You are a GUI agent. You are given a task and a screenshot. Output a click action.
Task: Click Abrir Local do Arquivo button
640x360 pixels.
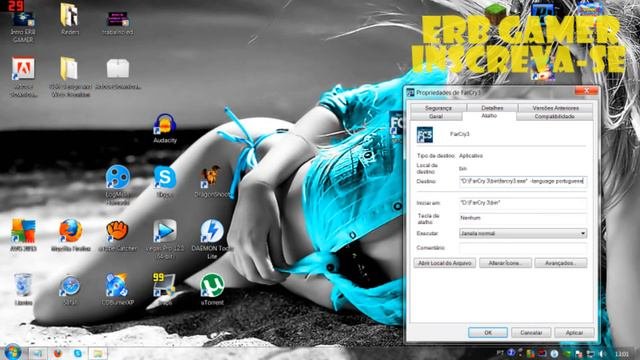(x=444, y=263)
